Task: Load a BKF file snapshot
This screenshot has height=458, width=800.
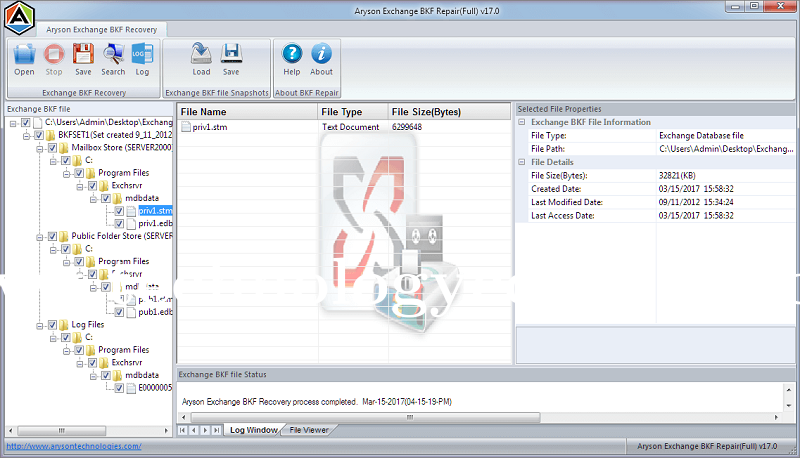Action: [201, 54]
